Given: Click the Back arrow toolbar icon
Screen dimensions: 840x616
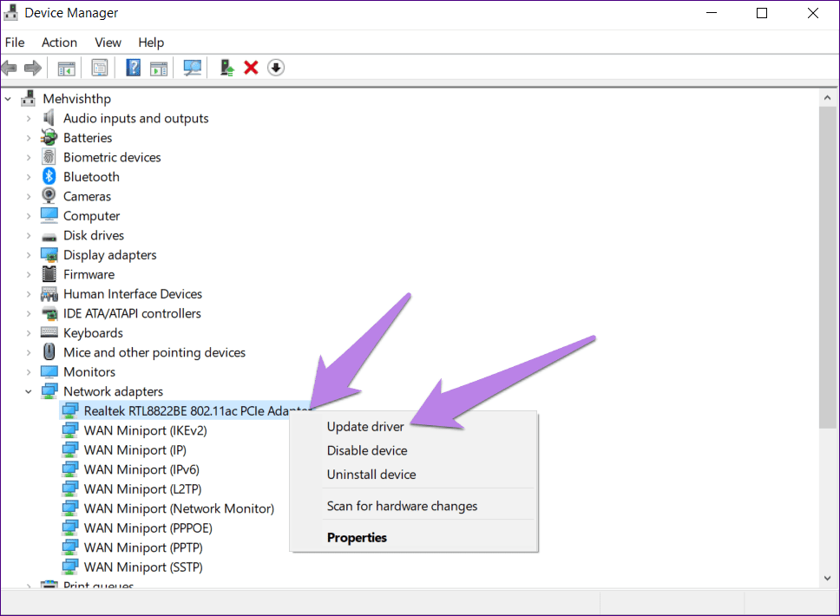Looking at the screenshot, I should point(9,68).
